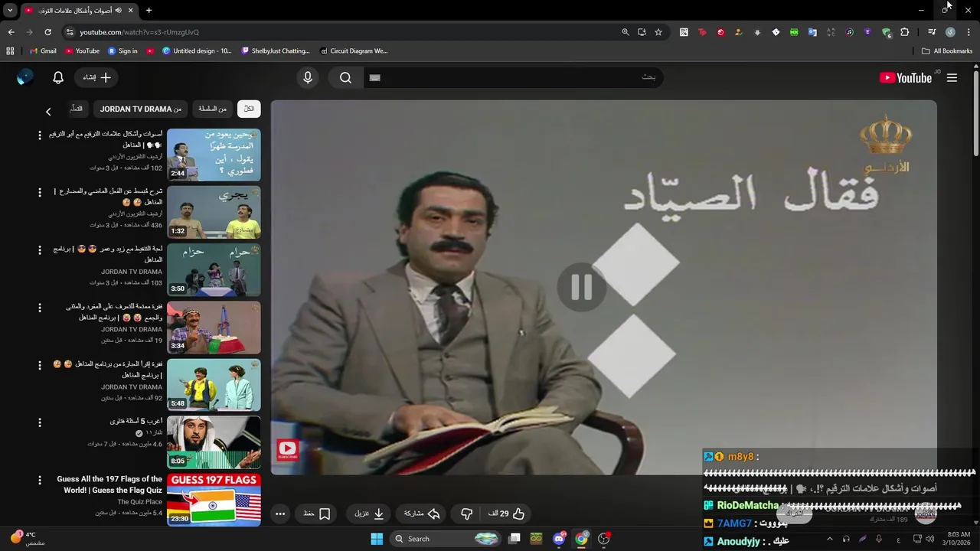Screen dimensions: 980x551
Task: Select the الكل filter chip
Action: pos(249,109)
